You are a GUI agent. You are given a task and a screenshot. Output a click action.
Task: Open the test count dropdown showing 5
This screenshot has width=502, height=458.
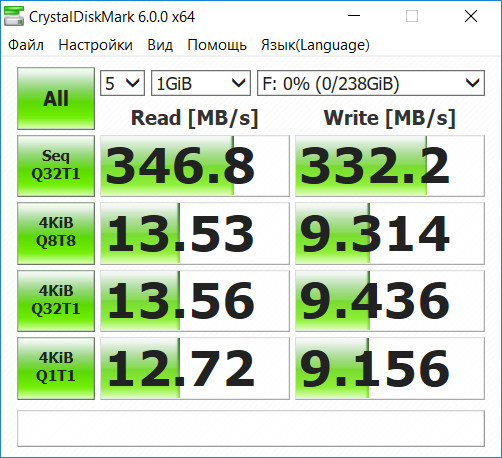[x=122, y=83]
